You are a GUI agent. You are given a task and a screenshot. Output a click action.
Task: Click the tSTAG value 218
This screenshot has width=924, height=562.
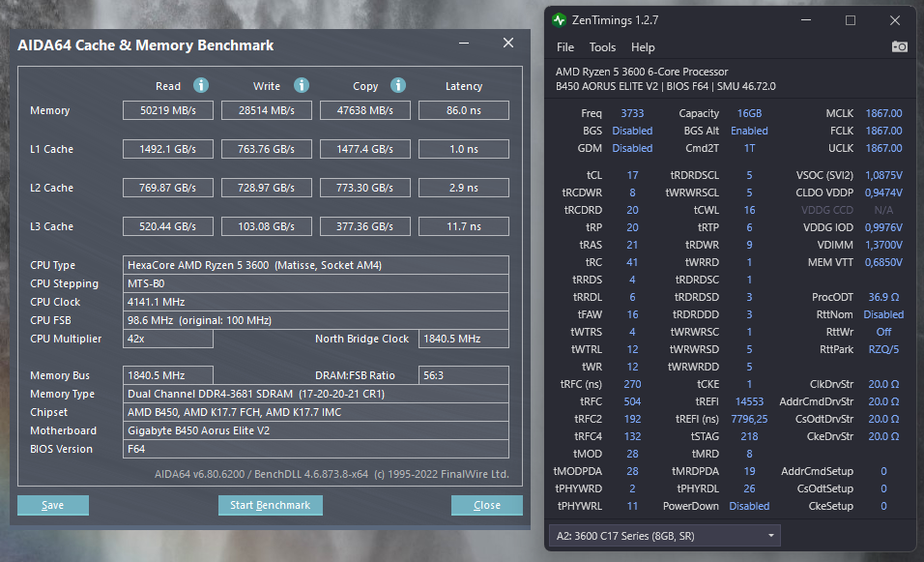[x=750, y=436]
